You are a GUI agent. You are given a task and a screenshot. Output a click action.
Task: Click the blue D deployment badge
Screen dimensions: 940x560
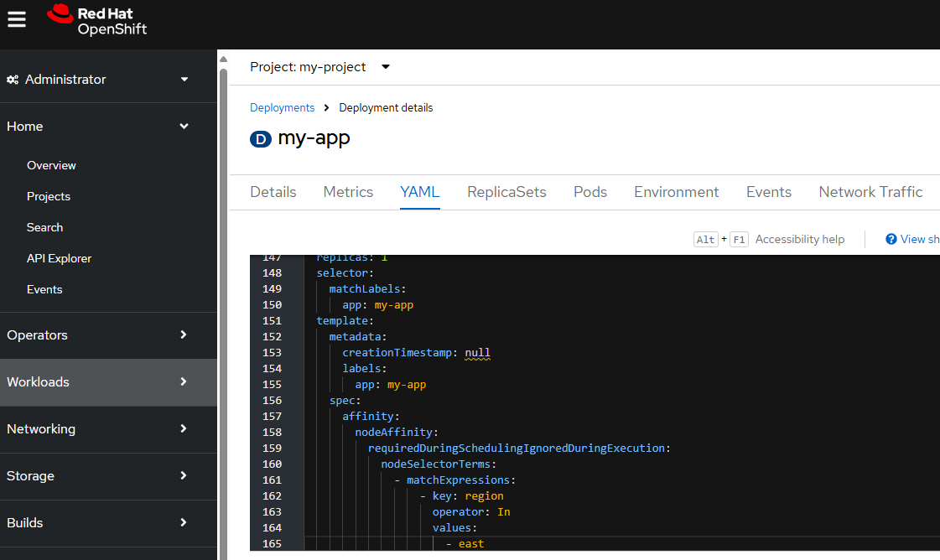click(261, 139)
